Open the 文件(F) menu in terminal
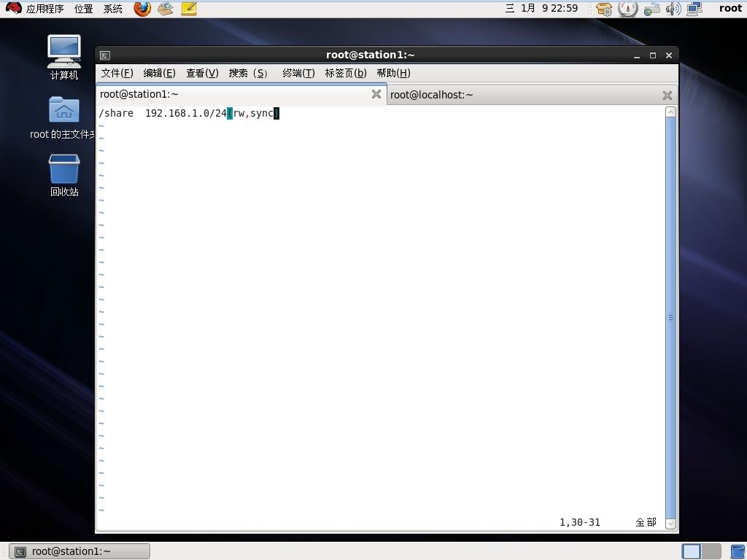747x560 pixels. tap(117, 73)
